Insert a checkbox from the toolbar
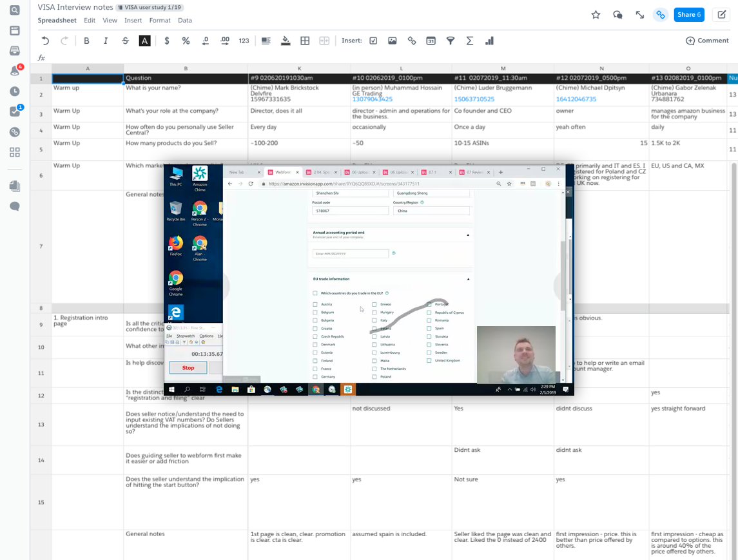This screenshot has height=560, width=738. point(373,41)
